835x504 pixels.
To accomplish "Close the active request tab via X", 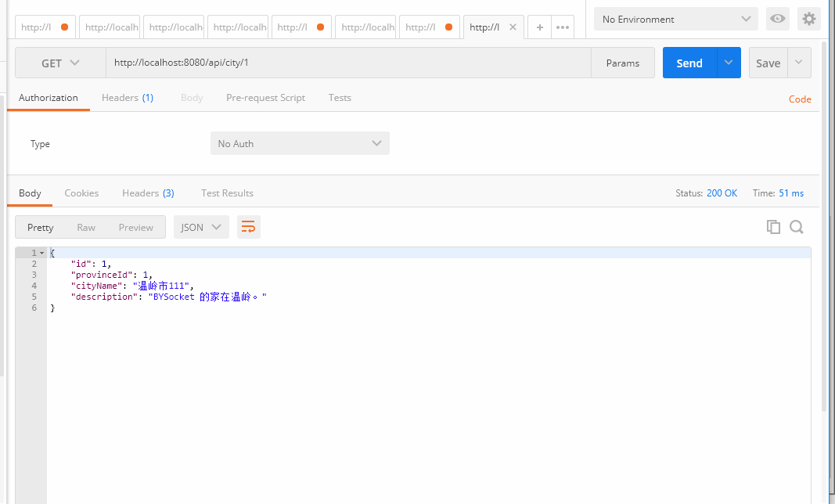I will coord(513,27).
